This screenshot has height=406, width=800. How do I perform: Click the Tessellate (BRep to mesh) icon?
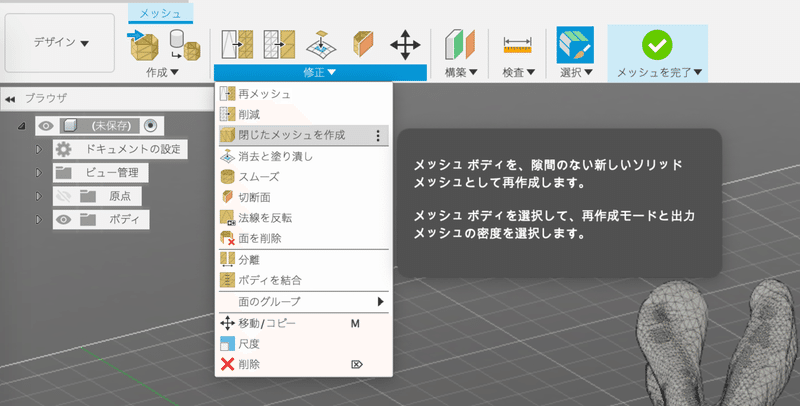[184, 45]
